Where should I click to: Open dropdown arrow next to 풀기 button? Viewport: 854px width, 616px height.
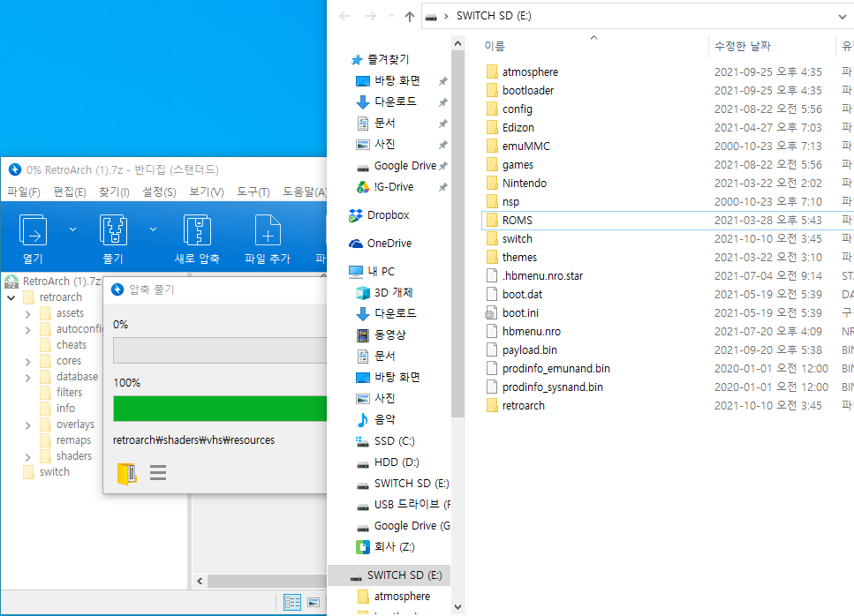point(153,229)
